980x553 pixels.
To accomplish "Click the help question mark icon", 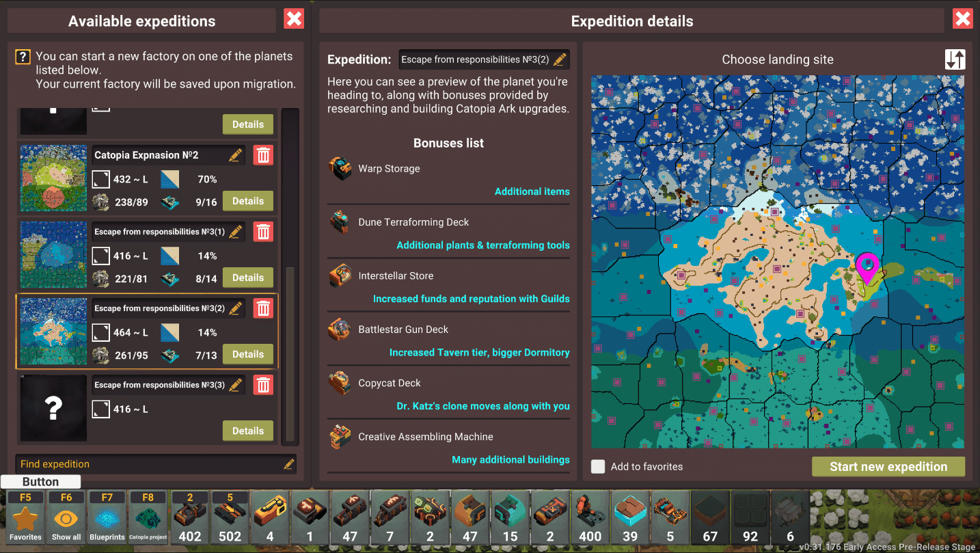I will [x=23, y=57].
